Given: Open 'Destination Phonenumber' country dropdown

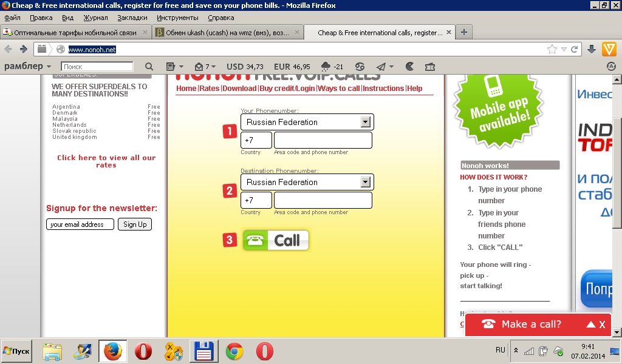Looking at the screenshot, I should point(365,182).
